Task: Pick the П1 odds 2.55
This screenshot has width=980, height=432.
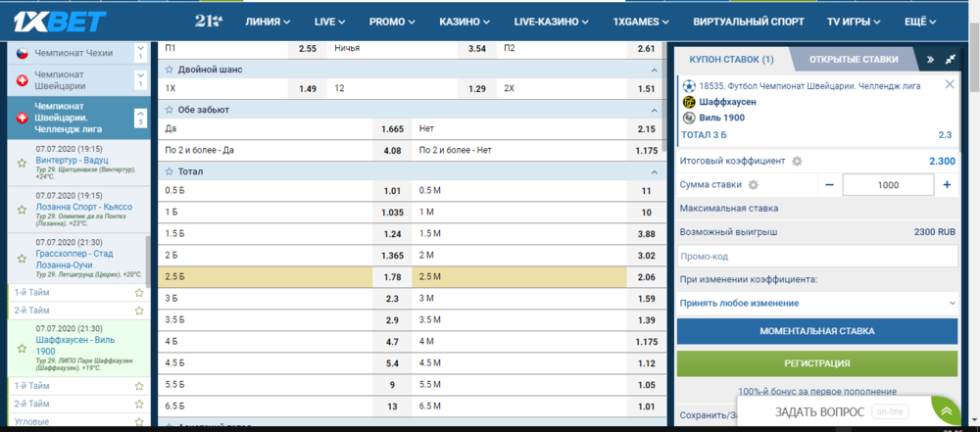Action: 308,49
